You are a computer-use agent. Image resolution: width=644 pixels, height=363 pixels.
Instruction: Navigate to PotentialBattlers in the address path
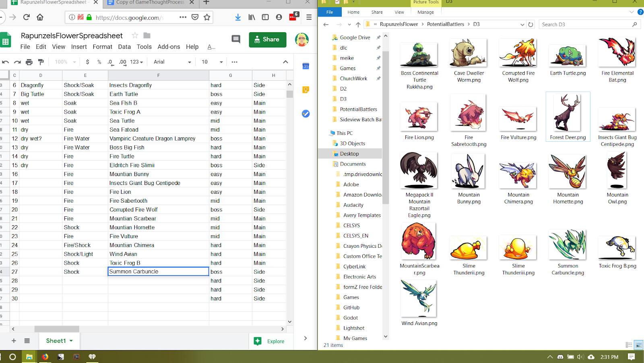coord(446,24)
